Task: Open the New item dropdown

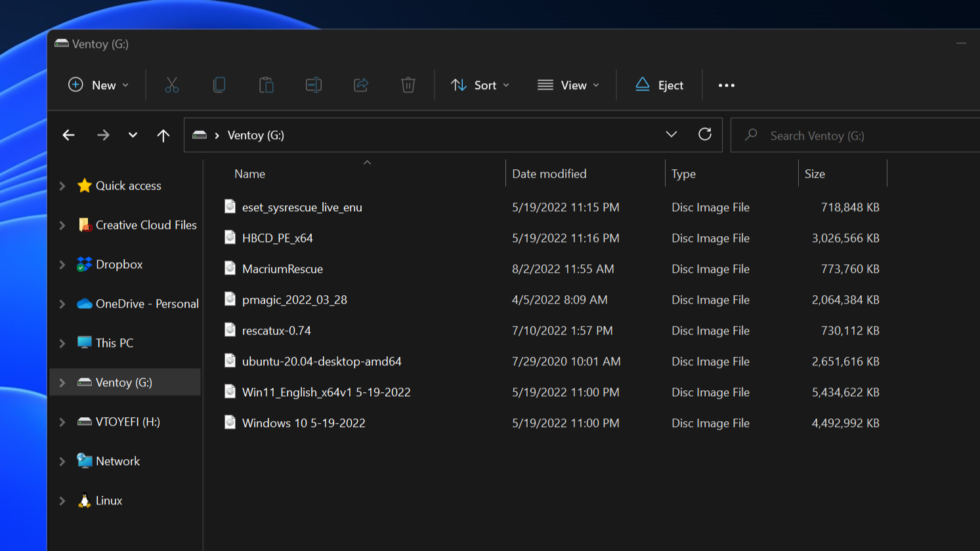Action: [97, 85]
